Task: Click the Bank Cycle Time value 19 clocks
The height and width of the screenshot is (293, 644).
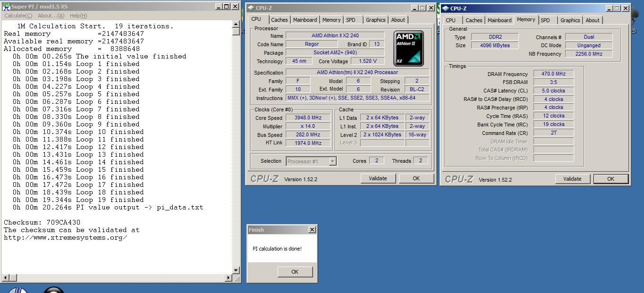Action: point(553,124)
